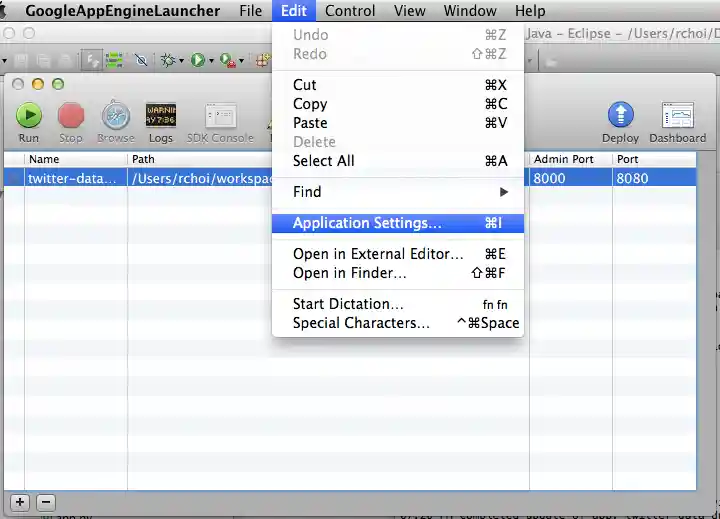
Task: Click Select All in the Edit menu
Action: [x=324, y=161]
